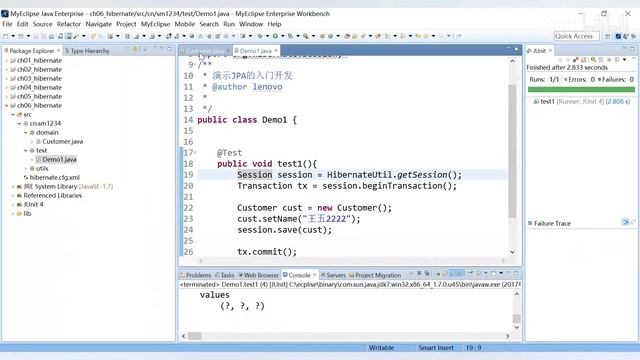
Task: Click the Display Selected Console icon
Action: coord(478,273)
